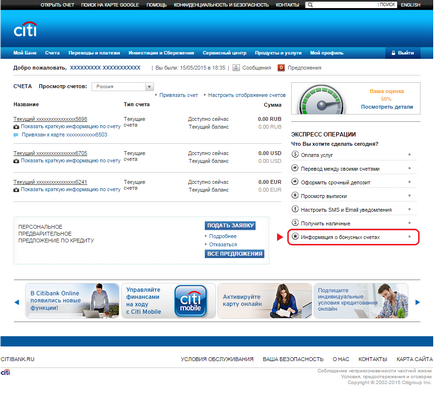This screenshot has width=434, height=398.
Task: Click camera icon for RUB account info
Action: pos(16,127)
